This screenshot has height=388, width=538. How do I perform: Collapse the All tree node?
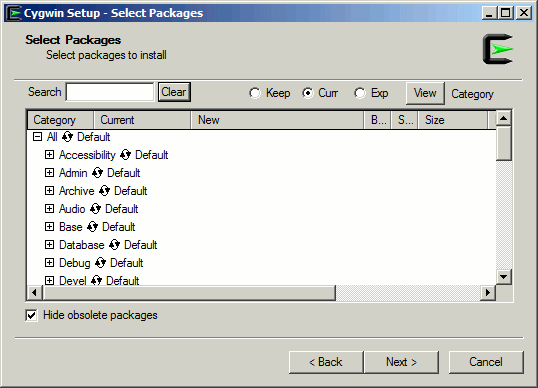[x=37, y=137]
